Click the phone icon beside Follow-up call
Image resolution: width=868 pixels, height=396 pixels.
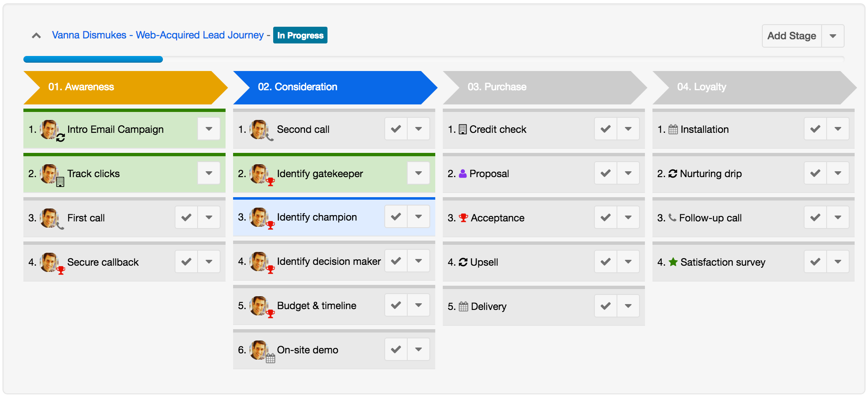point(672,218)
